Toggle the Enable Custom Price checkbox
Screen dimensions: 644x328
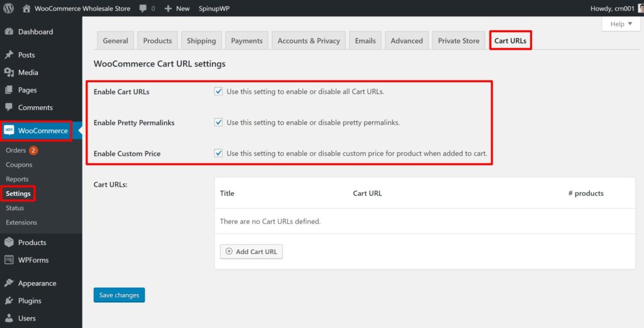(x=218, y=153)
